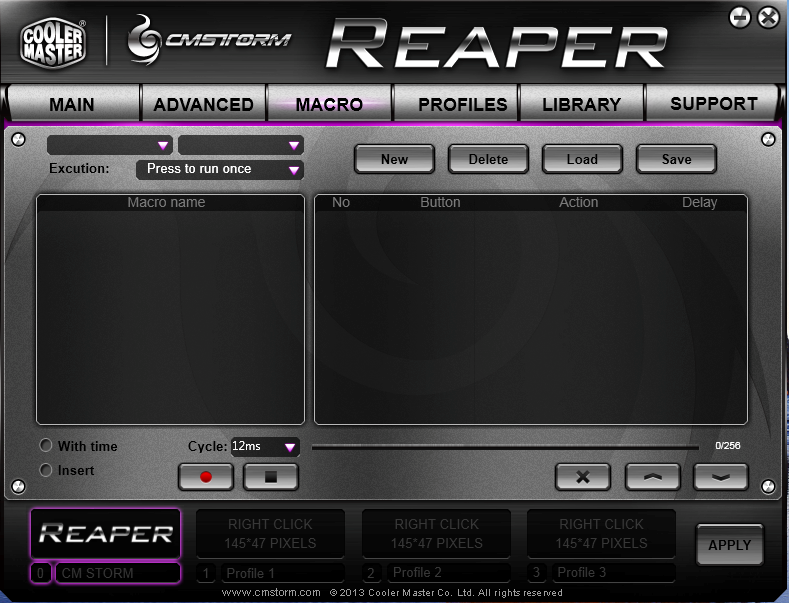Click the Macro name column header
The image size is (789, 603).
166,202
